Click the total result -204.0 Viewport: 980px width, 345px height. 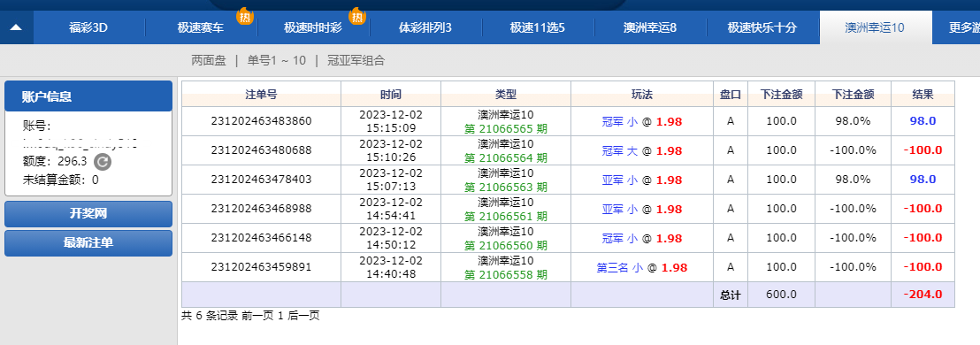tap(923, 295)
